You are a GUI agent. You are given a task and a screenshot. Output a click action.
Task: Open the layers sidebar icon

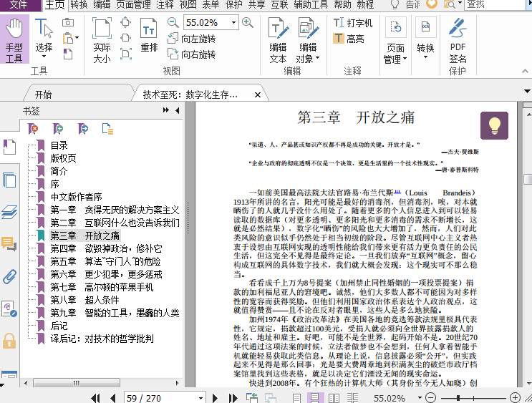pyautogui.click(x=9, y=212)
